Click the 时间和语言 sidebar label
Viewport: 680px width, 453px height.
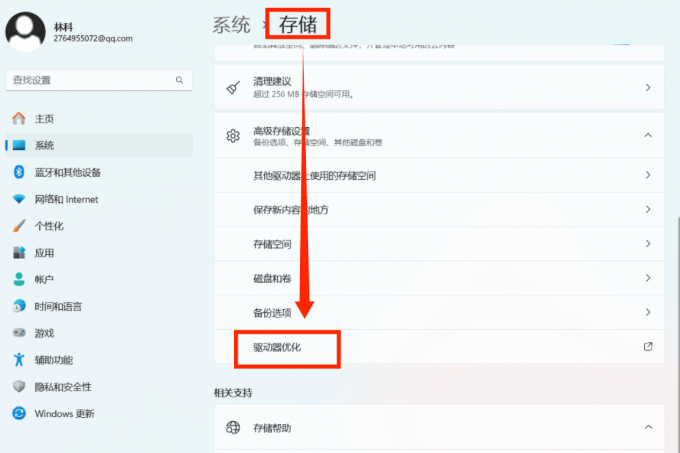point(58,306)
